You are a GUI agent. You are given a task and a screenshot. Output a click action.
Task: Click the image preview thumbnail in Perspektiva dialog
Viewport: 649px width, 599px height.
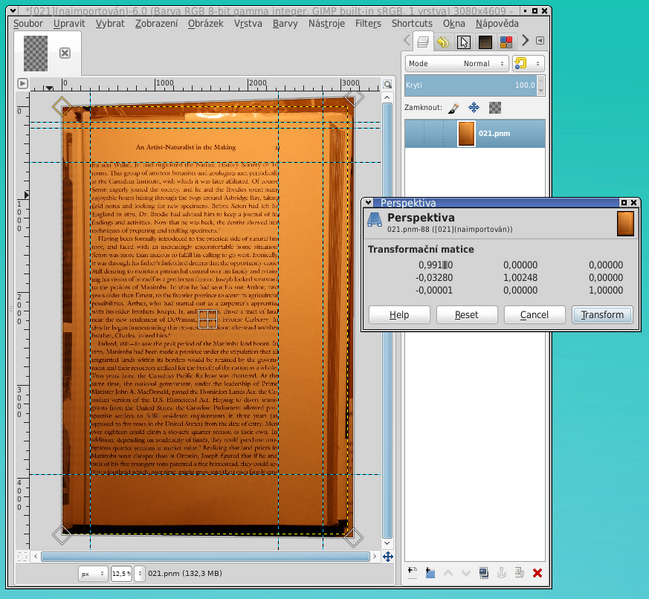pyautogui.click(x=625, y=224)
